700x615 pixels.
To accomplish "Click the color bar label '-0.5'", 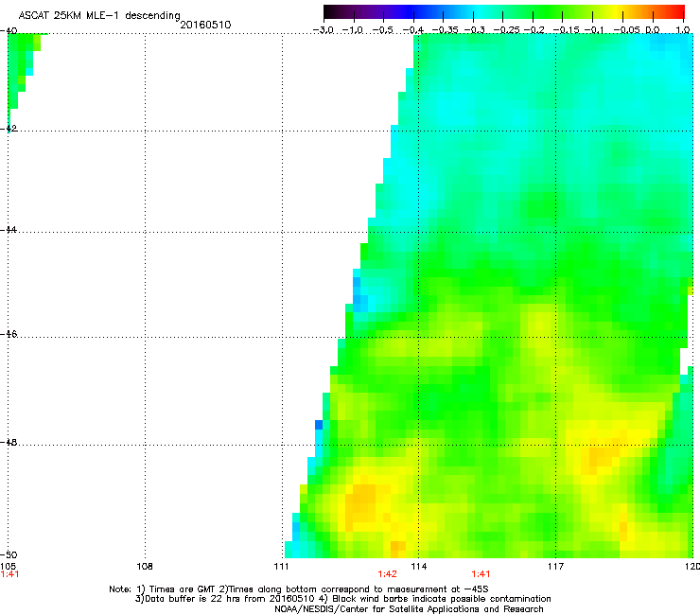I will [382, 30].
